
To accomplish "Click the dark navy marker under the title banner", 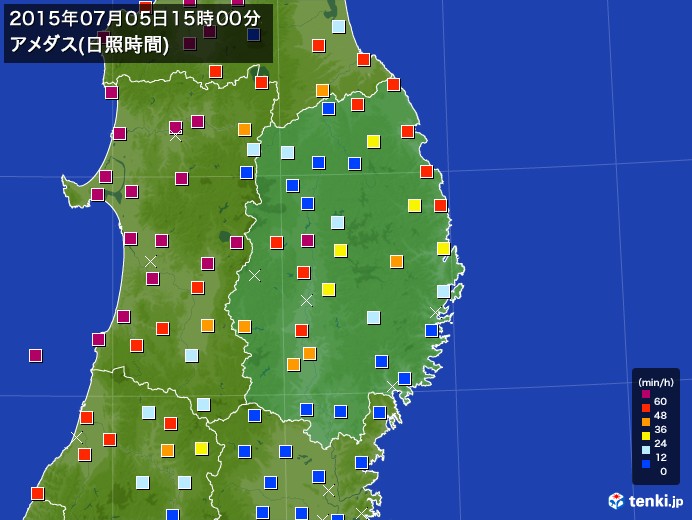I will click(253, 34).
